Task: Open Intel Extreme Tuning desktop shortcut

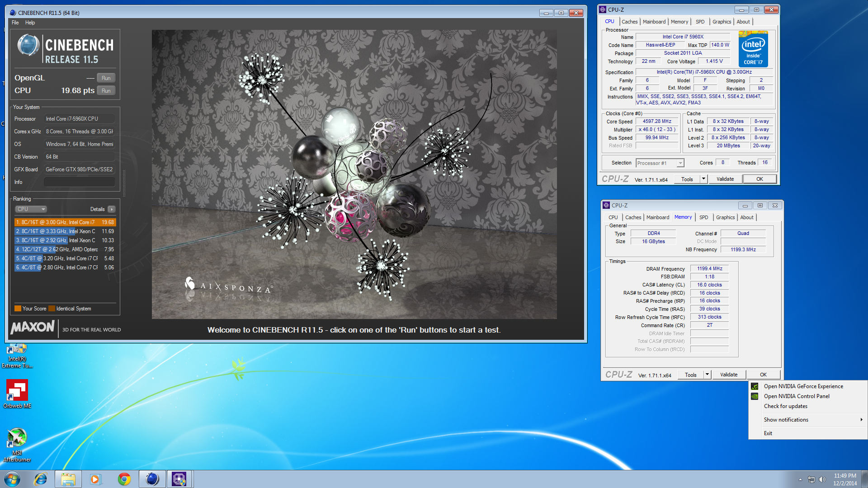Action: click(x=17, y=357)
